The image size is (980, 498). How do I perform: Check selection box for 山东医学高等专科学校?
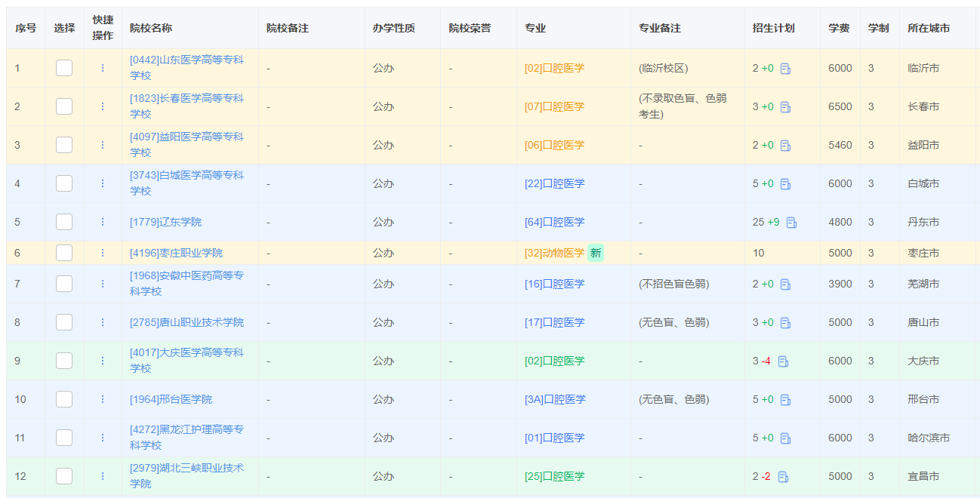[x=63, y=68]
